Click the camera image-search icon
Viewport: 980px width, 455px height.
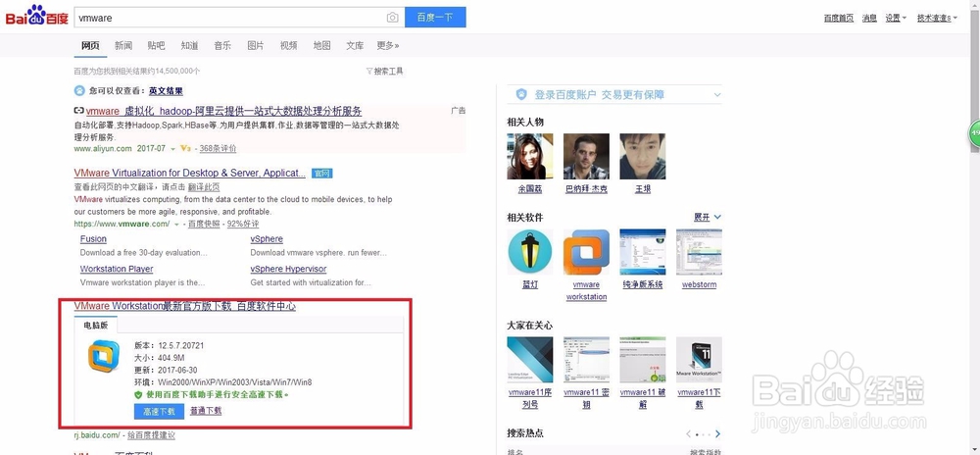click(x=392, y=18)
